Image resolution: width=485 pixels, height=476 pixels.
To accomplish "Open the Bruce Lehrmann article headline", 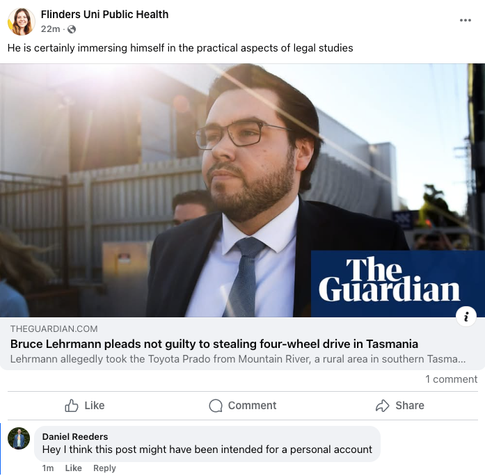I will [214, 344].
